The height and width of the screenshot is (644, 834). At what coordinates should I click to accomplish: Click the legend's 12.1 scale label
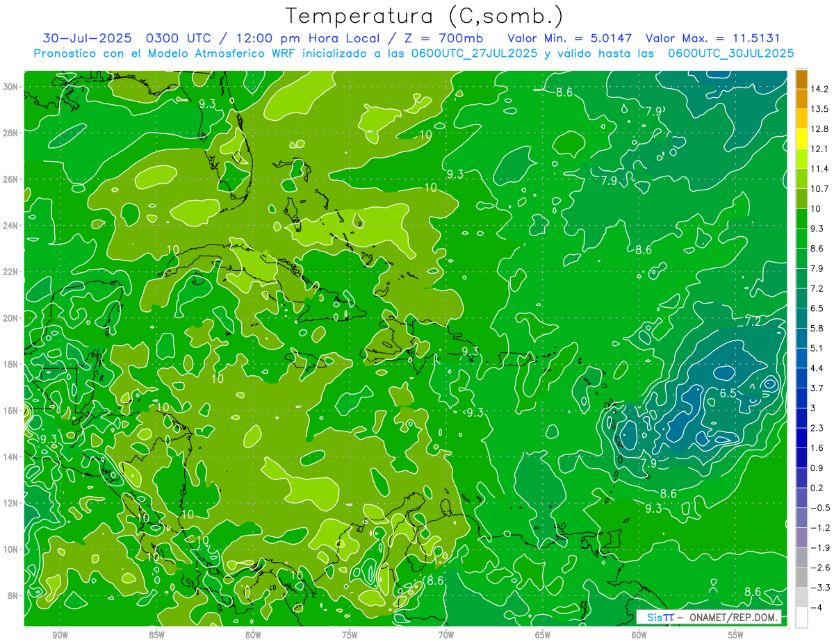[819, 149]
